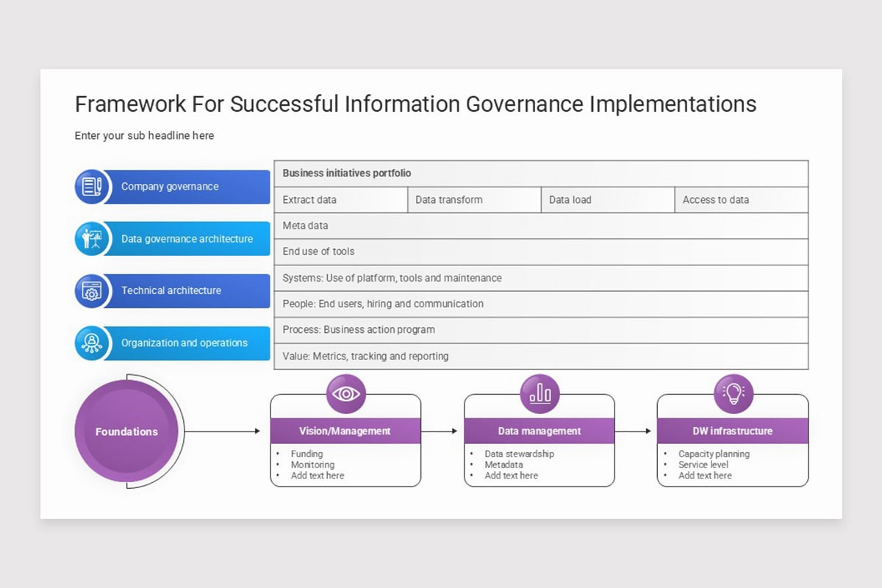This screenshot has height=588, width=882.
Task: Click the Data governance architecture presenter icon
Action: (x=92, y=239)
